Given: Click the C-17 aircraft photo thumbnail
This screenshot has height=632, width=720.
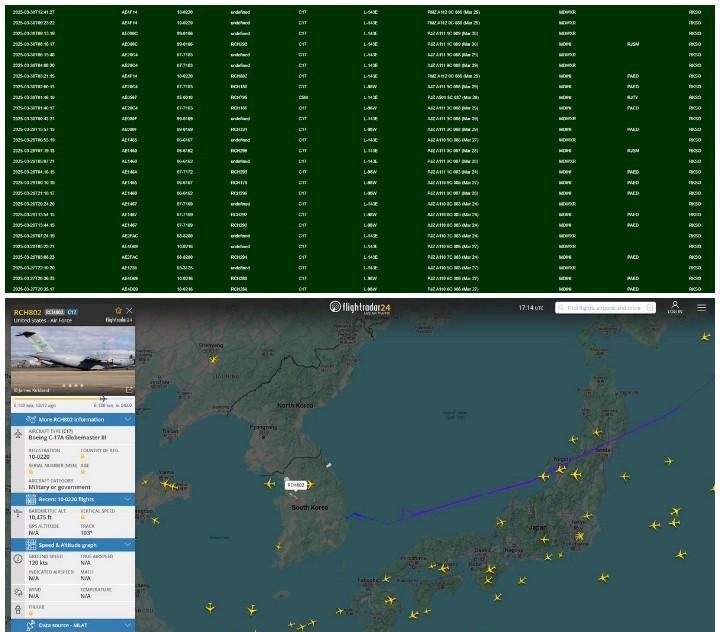Looking at the screenshot, I should click(73, 361).
